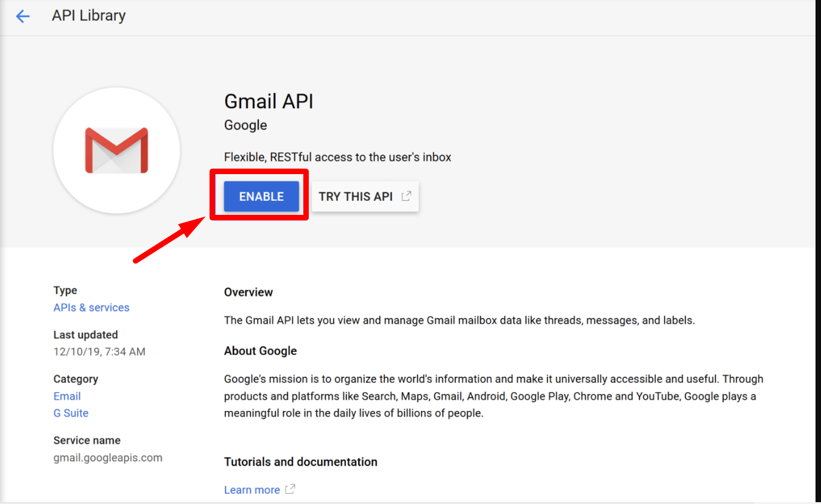
Task: Follow the APIs & services link
Action: pyautogui.click(x=91, y=307)
